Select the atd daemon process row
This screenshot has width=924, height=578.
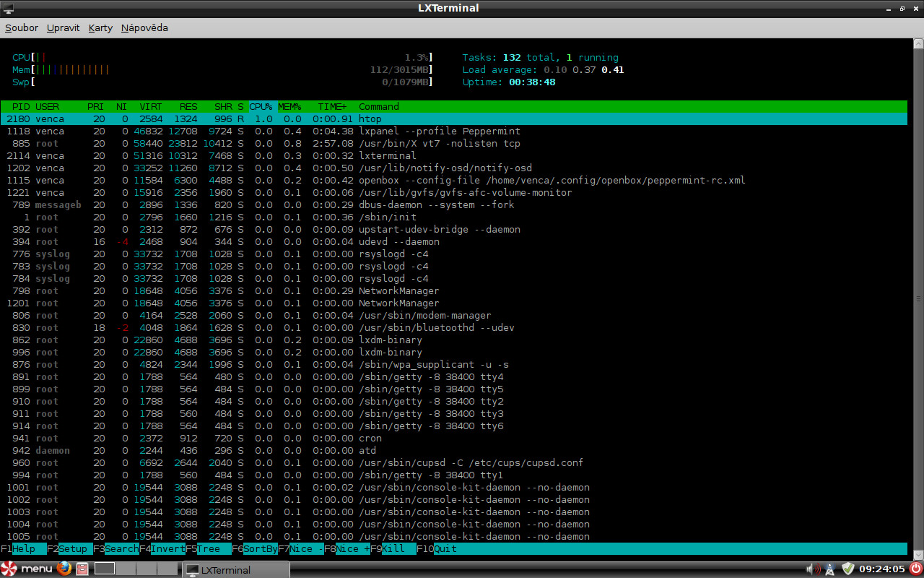(x=453, y=450)
